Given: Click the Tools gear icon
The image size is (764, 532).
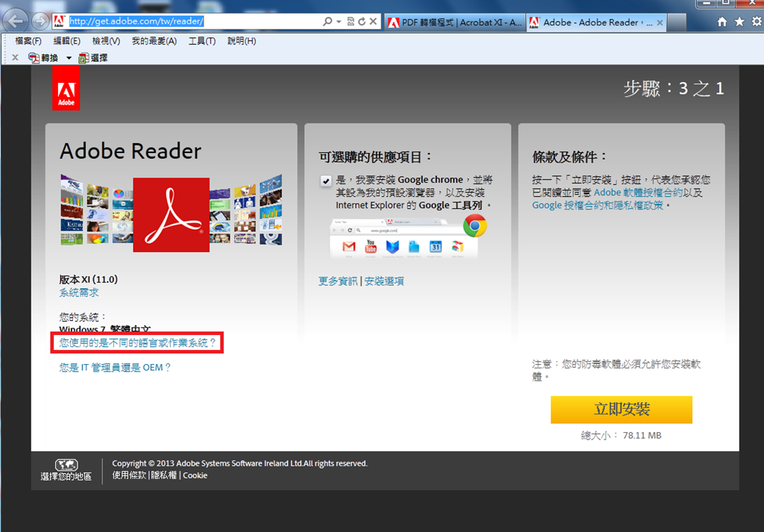Looking at the screenshot, I should click(x=757, y=22).
